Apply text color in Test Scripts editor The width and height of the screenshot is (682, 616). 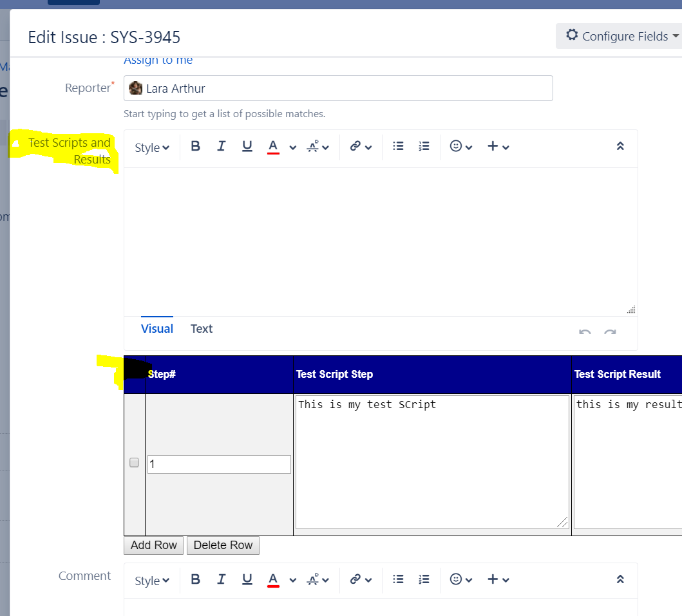[x=273, y=147]
